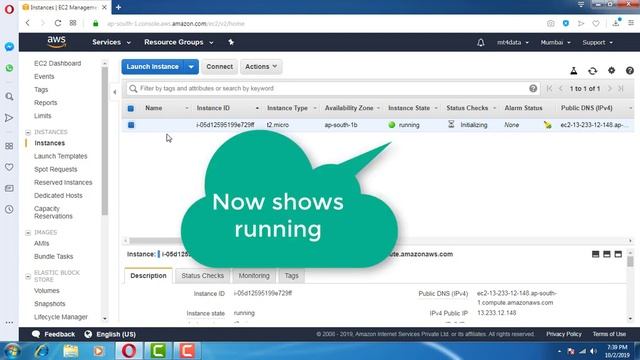640x360 pixels.
Task: Switch to Tags tab
Action: (291, 276)
